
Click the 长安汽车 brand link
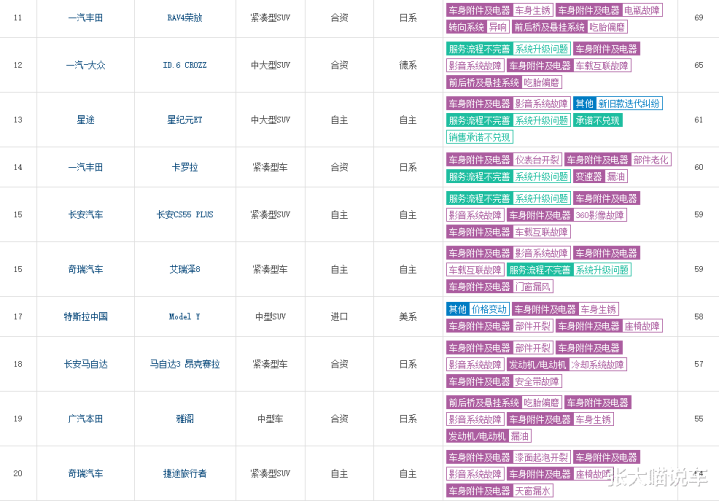click(x=85, y=215)
